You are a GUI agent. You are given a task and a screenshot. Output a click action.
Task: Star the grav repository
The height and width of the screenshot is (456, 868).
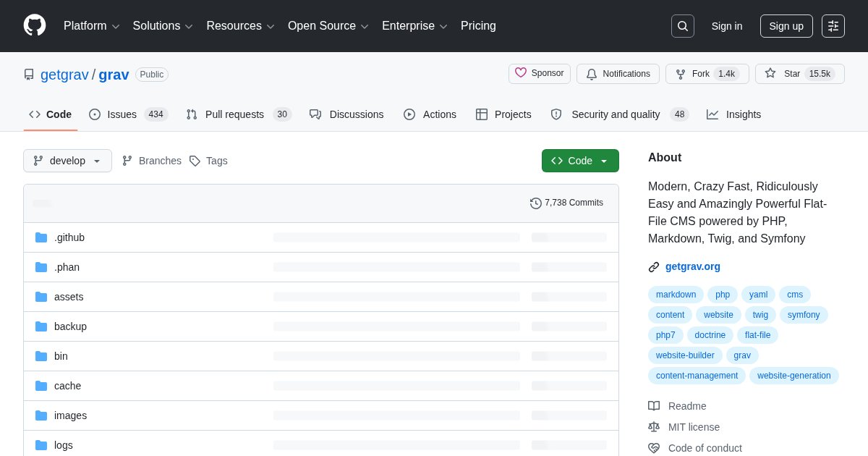[800, 74]
